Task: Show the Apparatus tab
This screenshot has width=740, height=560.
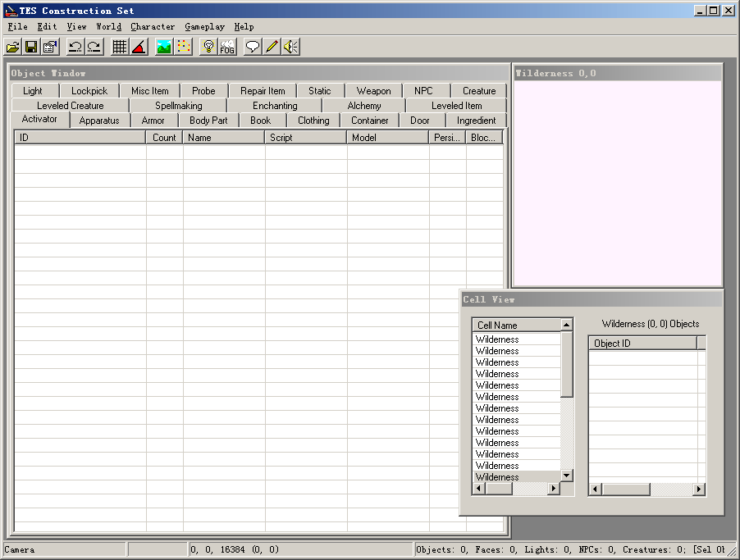Action: pyautogui.click(x=99, y=121)
